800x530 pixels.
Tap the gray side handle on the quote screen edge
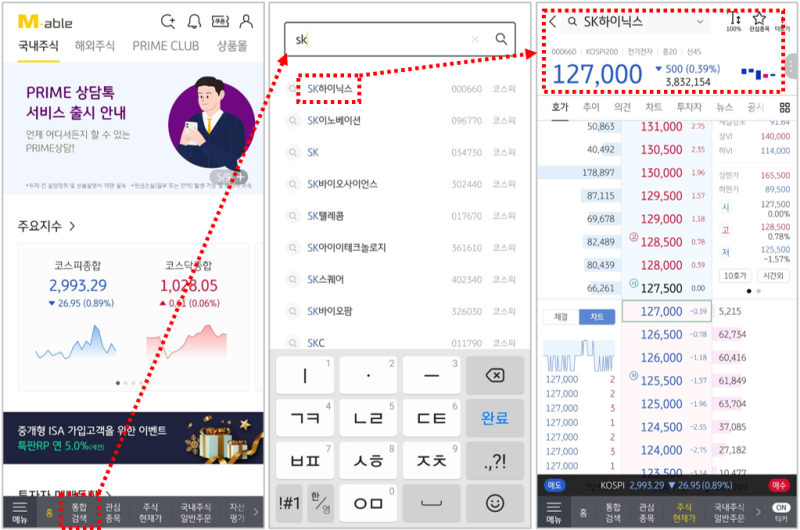[x=791, y=66]
